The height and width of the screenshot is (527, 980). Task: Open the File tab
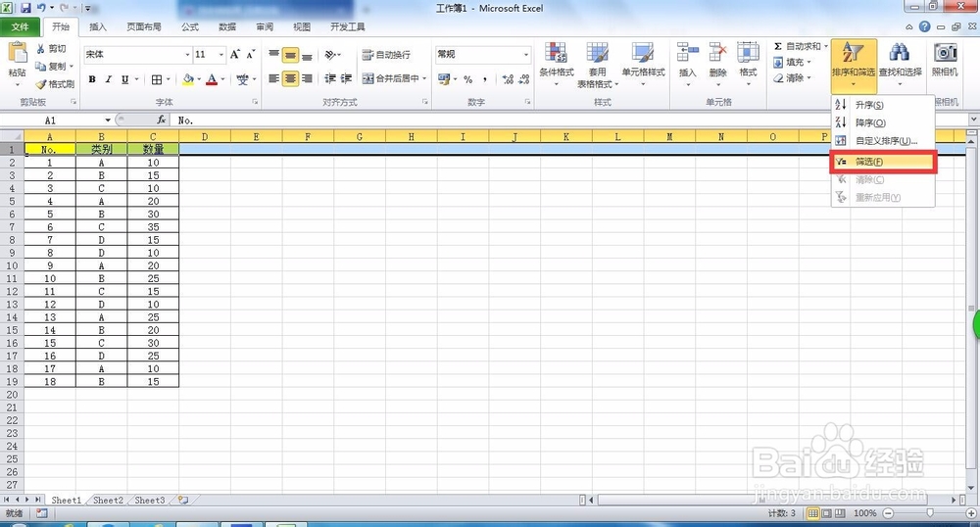(x=20, y=26)
